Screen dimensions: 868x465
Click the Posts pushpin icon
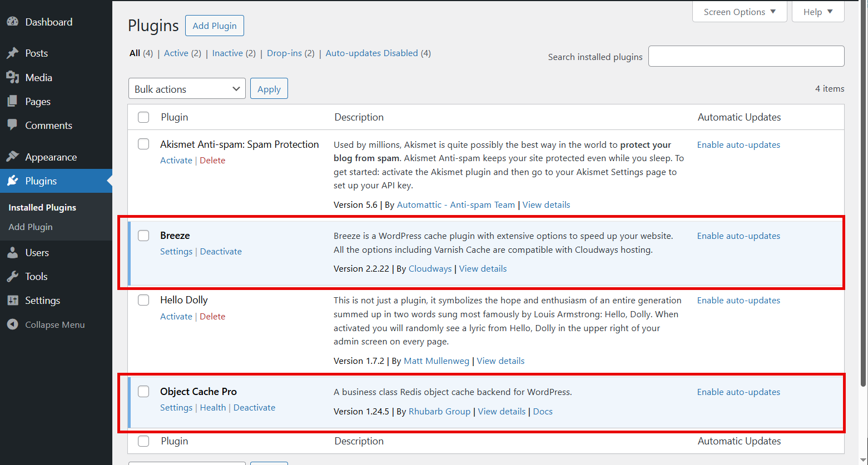coord(12,53)
